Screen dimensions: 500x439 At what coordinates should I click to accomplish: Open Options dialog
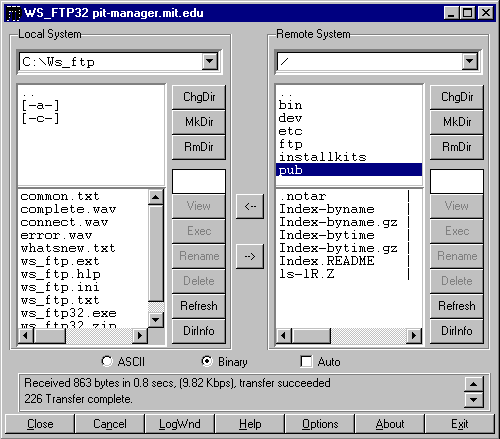click(320, 424)
